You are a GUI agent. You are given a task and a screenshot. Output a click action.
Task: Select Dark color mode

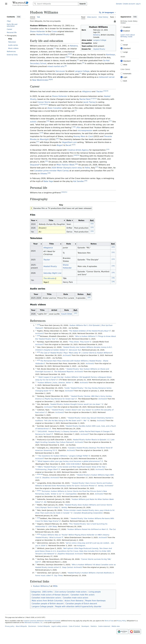click(x=121, y=81)
